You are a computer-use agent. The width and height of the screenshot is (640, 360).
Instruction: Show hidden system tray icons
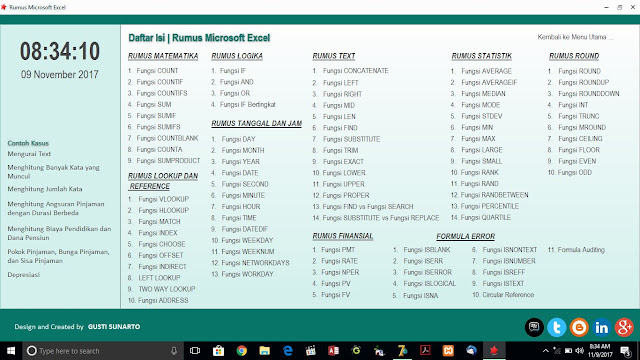[x=546, y=351]
